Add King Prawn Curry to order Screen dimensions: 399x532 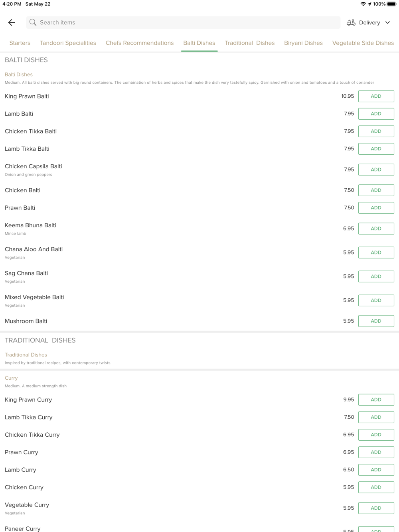pyautogui.click(x=376, y=400)
